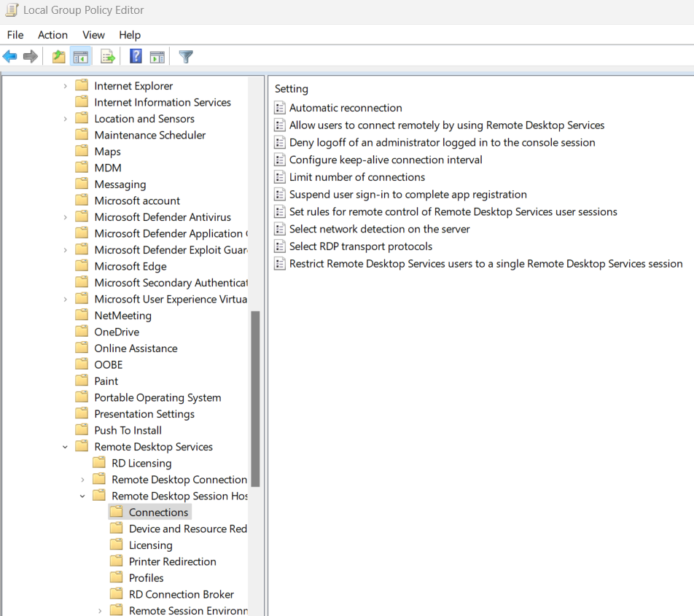Select the Portable Operating System folder
Image resolution: width=694 pixels, height=616 pixels.
tap(157, 397)
